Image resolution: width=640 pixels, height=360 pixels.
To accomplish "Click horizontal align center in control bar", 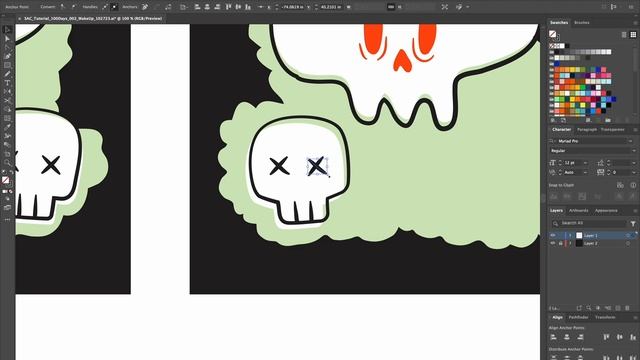I will tap(207, 7).
